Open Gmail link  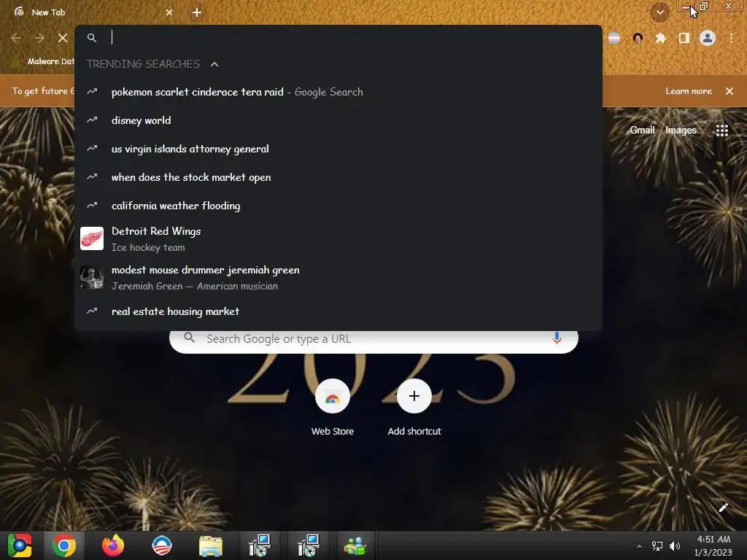point(642,130)
